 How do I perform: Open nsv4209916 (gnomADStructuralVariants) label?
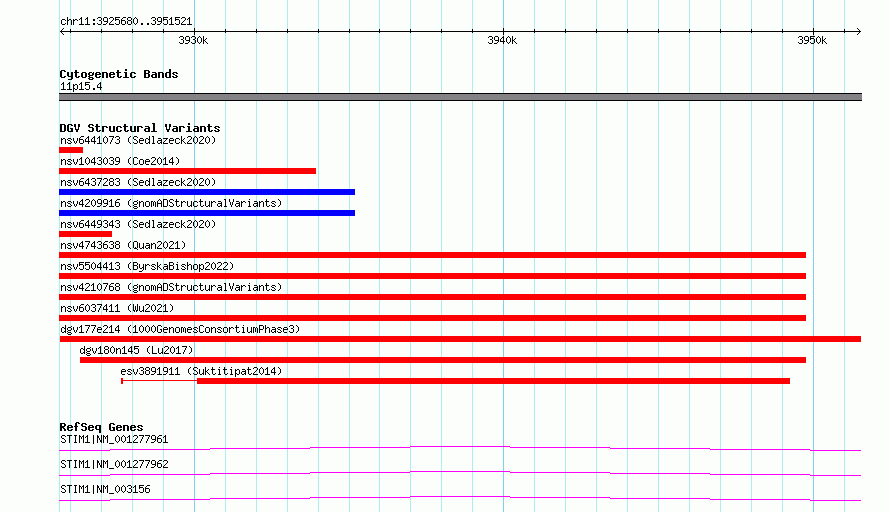171,203
